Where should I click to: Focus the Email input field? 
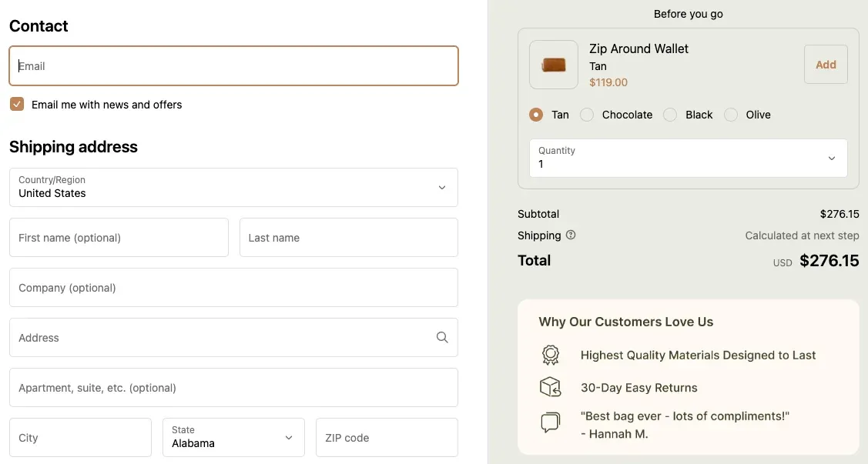(x=233, y=66)
